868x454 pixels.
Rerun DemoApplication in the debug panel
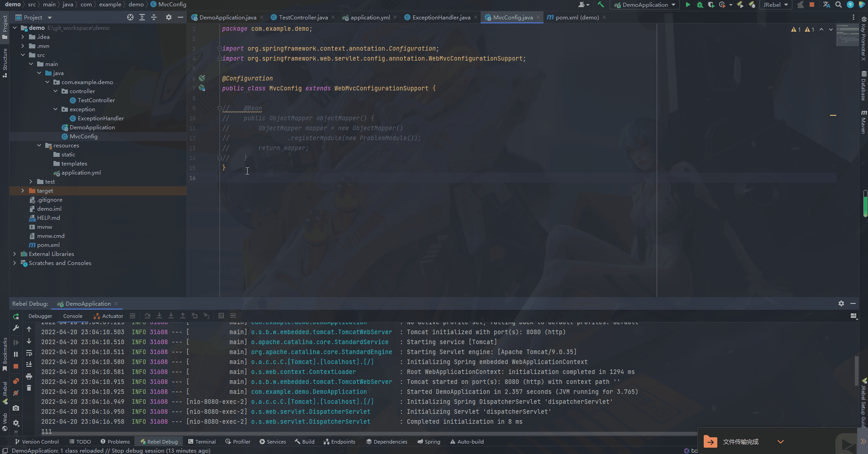[x=16, y=317]
